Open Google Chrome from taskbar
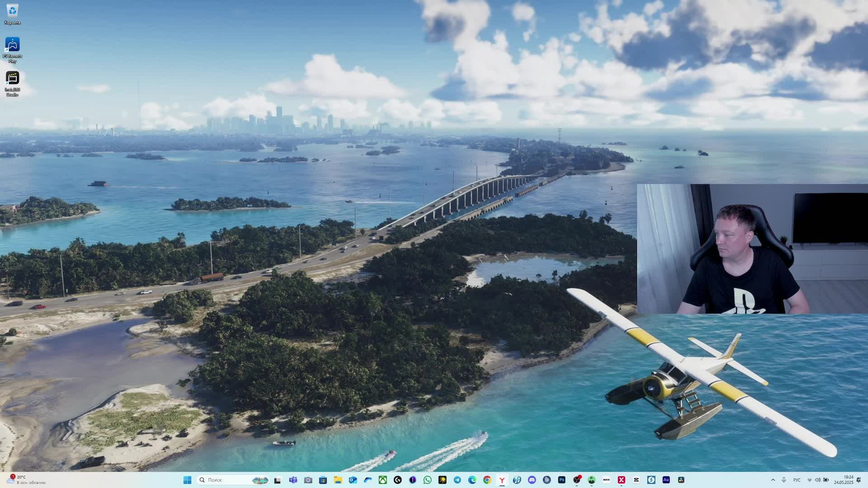The height and width of the screenshot is (488, 868). [487, 480]
